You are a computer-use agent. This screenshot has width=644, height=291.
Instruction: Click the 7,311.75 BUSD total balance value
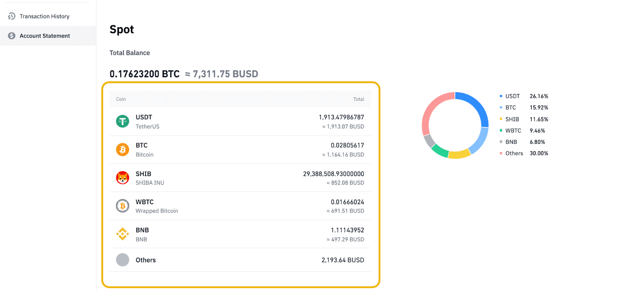click(225, 74)
